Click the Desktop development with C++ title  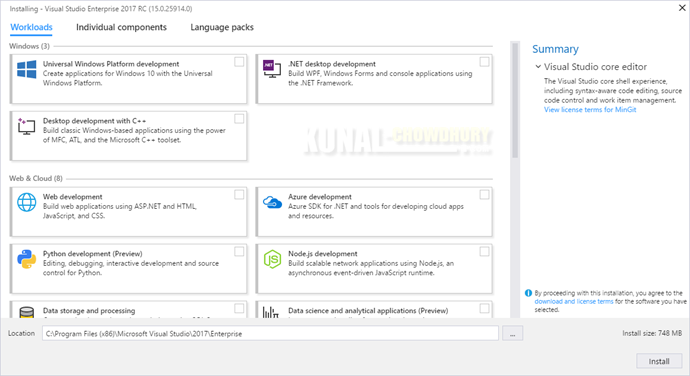pyautogui.click(x=94, y=121)
